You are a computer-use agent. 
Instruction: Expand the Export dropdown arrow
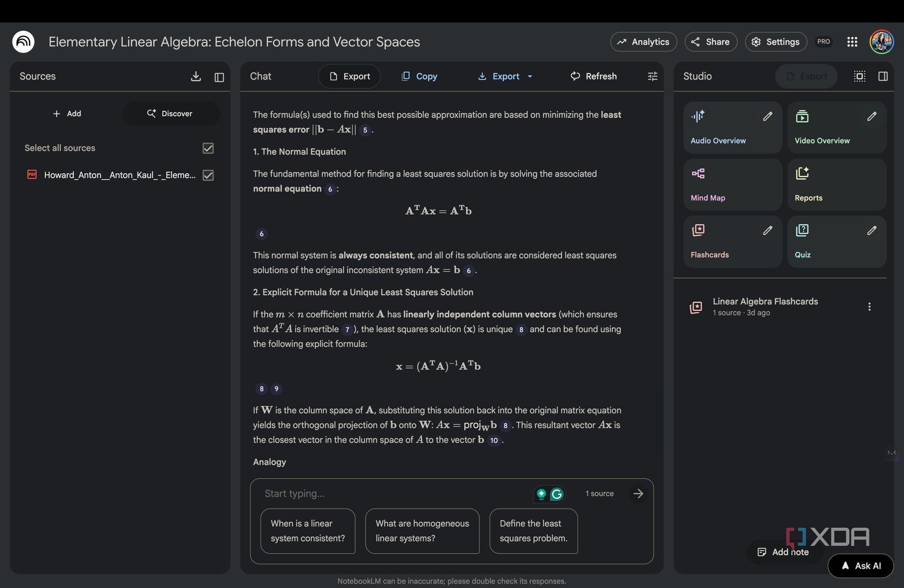(x=530, y=77)
